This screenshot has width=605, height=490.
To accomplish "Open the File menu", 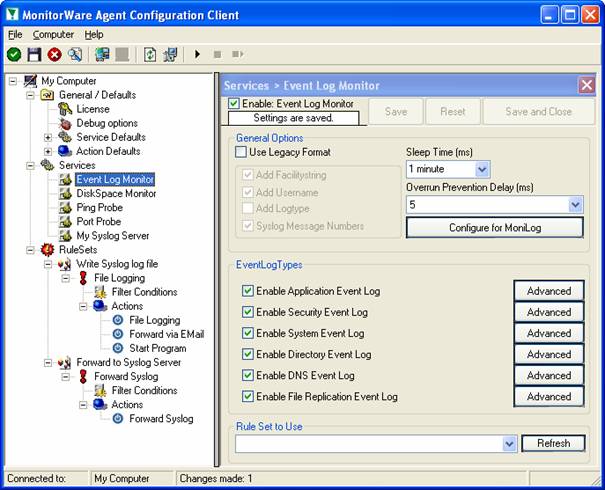I will point(15,35).
